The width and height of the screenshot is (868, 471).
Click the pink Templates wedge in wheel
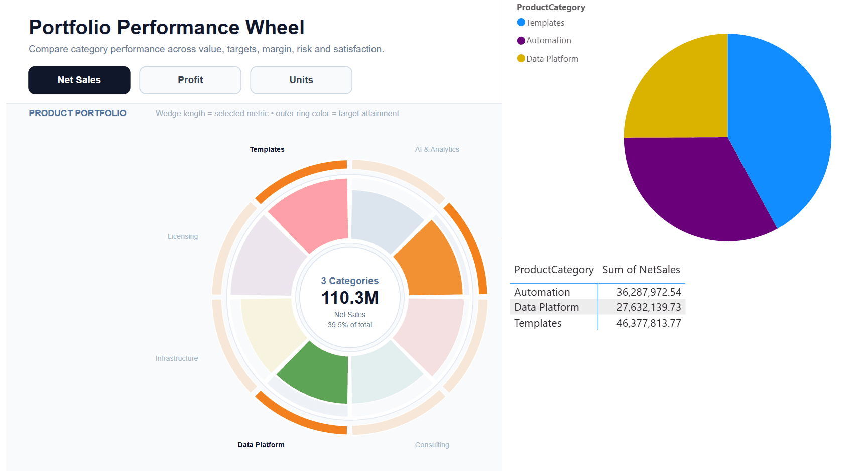tap(315, 215)
